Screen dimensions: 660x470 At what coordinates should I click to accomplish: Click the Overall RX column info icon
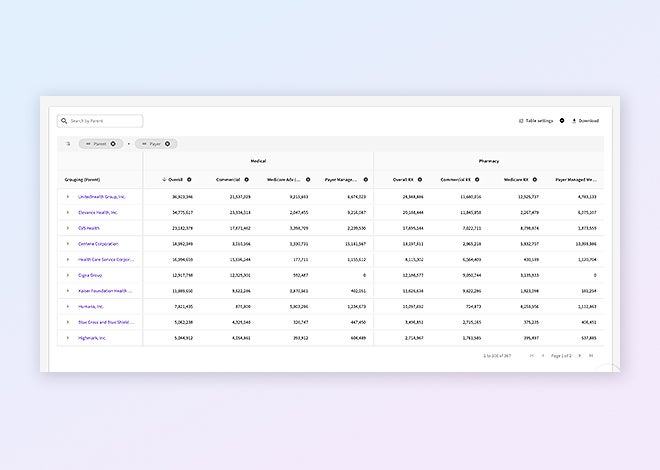click(x=420, y=180)
